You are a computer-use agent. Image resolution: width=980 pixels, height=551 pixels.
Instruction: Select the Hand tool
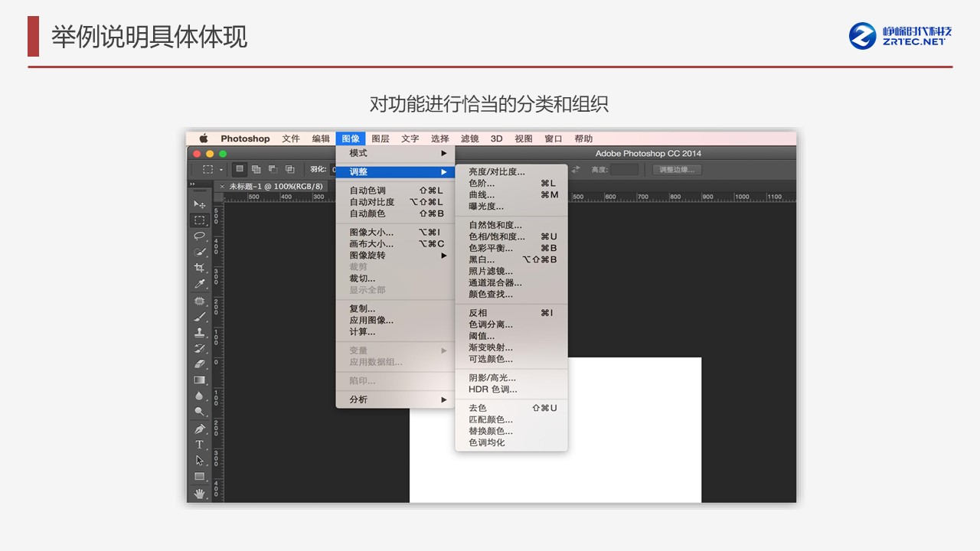[x=199, y=494]
